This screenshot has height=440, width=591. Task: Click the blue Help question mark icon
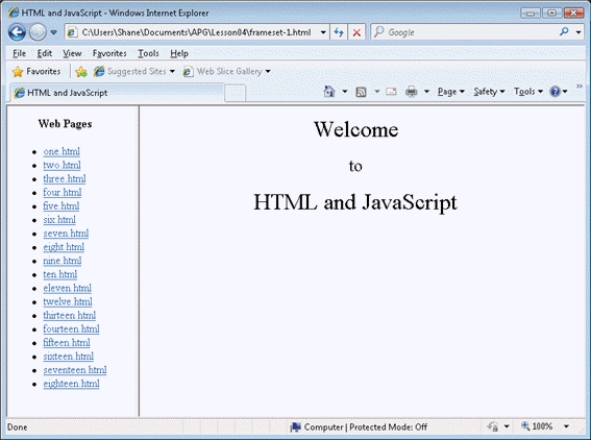pos(555,92)
